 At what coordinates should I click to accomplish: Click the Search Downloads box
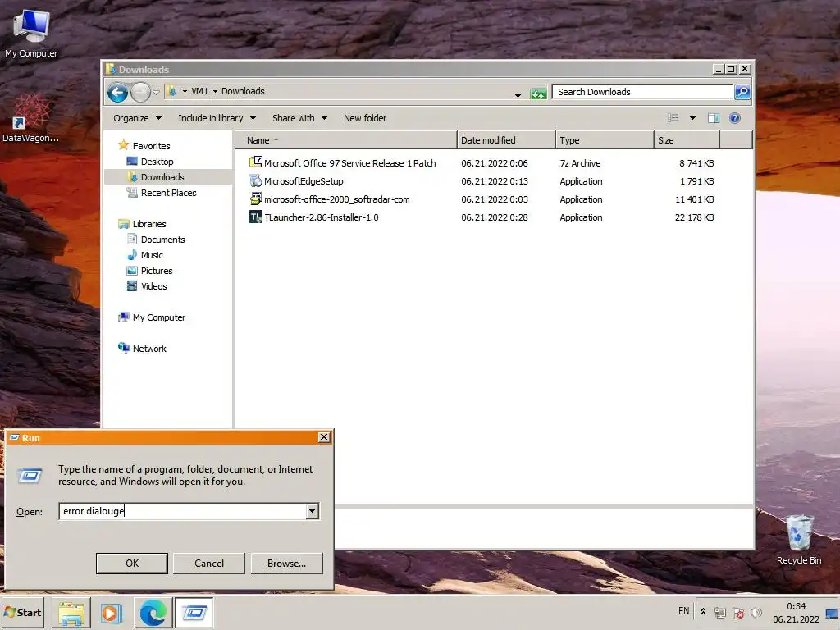[x=642, y=92]
